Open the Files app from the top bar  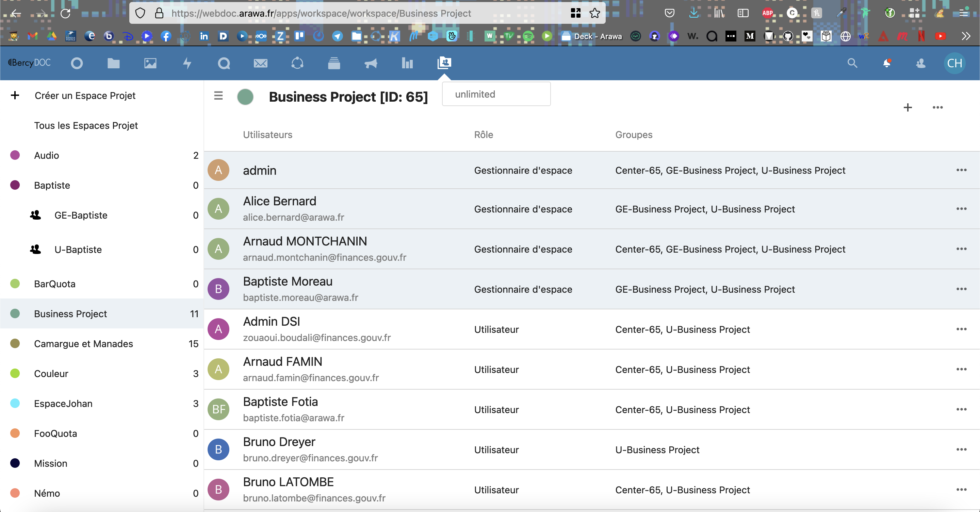(x=113, y=63)
